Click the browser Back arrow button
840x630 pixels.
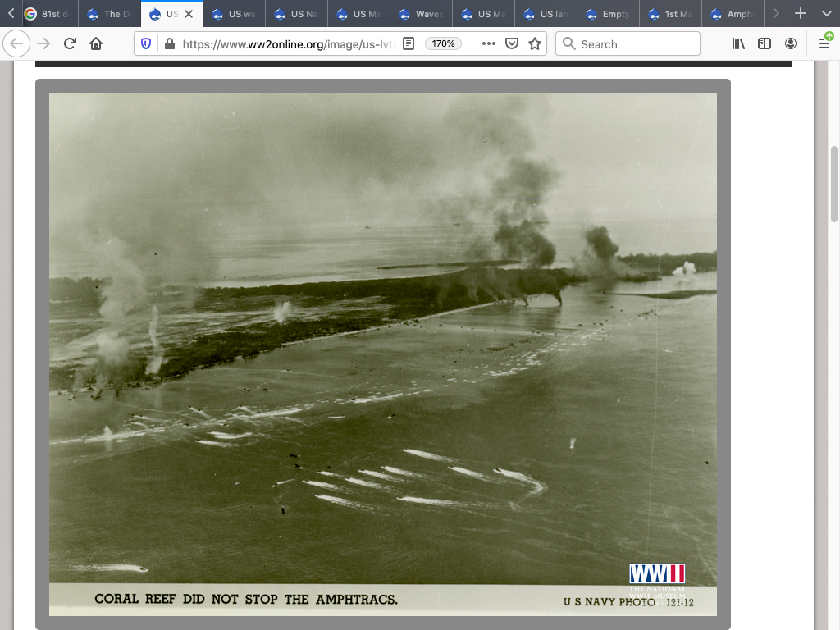[16, 43]
